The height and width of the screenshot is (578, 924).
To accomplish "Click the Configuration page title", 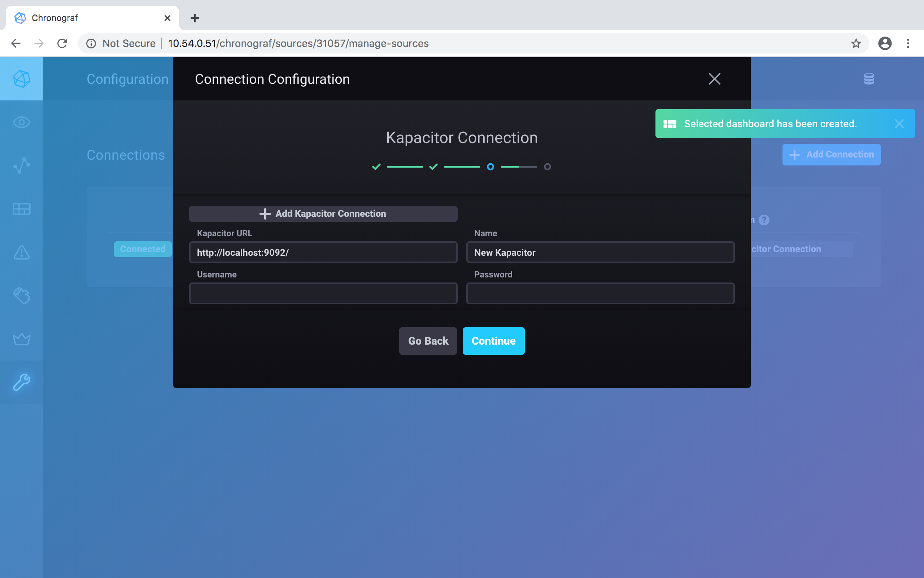I will 127,79.
